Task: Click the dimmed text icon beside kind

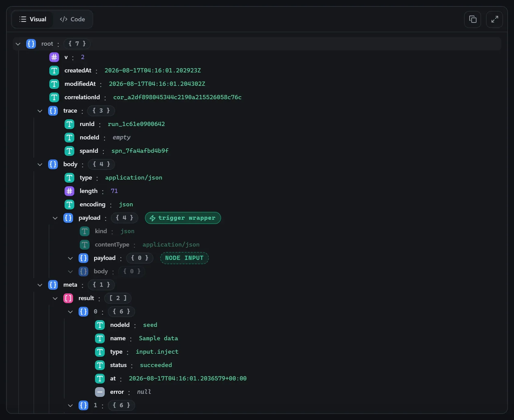Action: [x=85, y=231]
